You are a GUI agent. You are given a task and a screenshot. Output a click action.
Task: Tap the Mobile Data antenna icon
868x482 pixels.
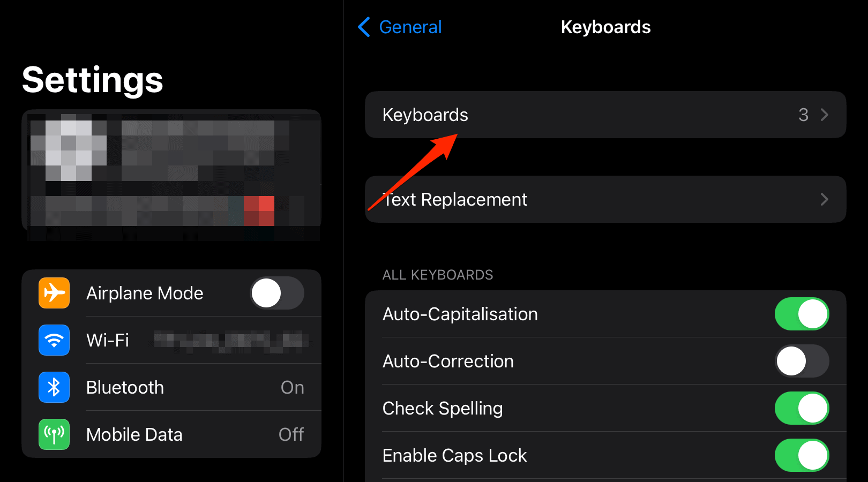tap(54, 434)
